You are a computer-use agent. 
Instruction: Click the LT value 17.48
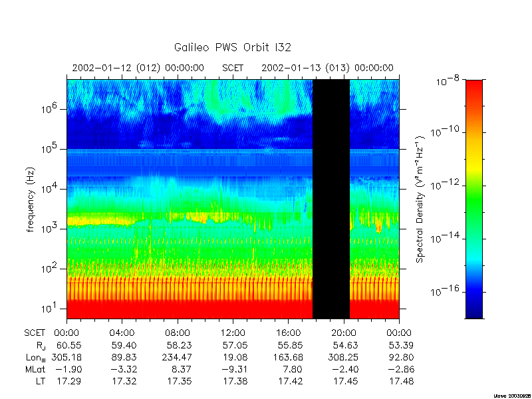click(402, 382)
